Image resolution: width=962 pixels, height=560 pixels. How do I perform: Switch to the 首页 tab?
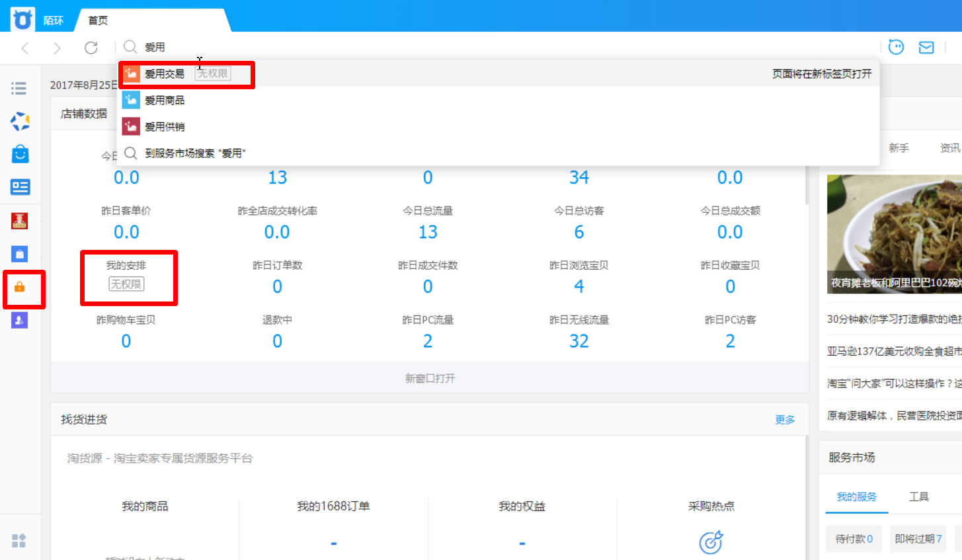98,20
